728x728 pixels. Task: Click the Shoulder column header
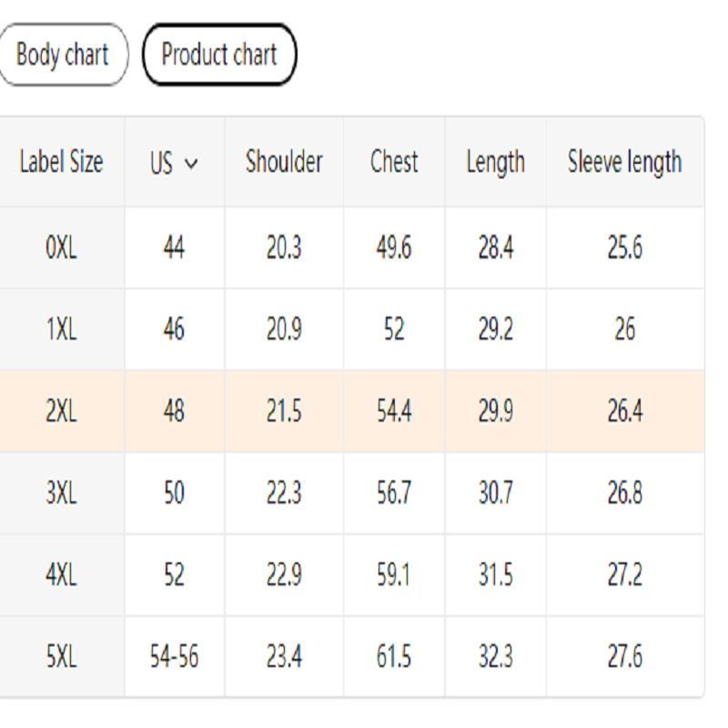click(x=284, y=162)
